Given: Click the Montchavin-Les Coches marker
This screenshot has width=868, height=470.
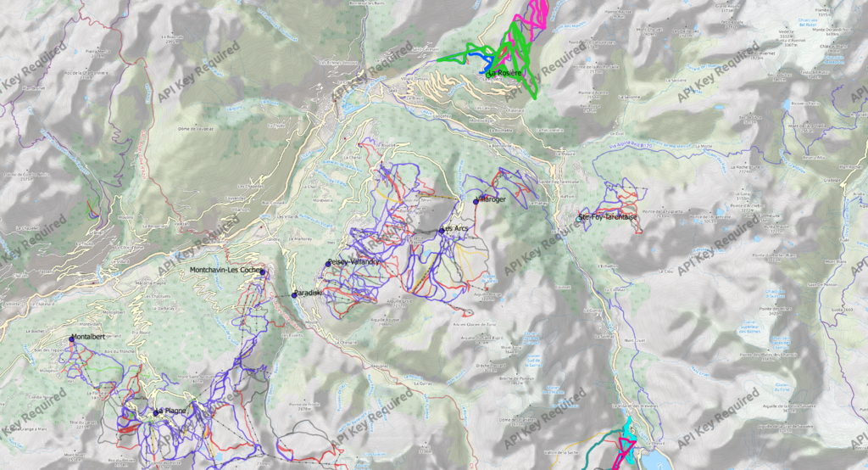Looking at the screenshot, I should point(263,272).
